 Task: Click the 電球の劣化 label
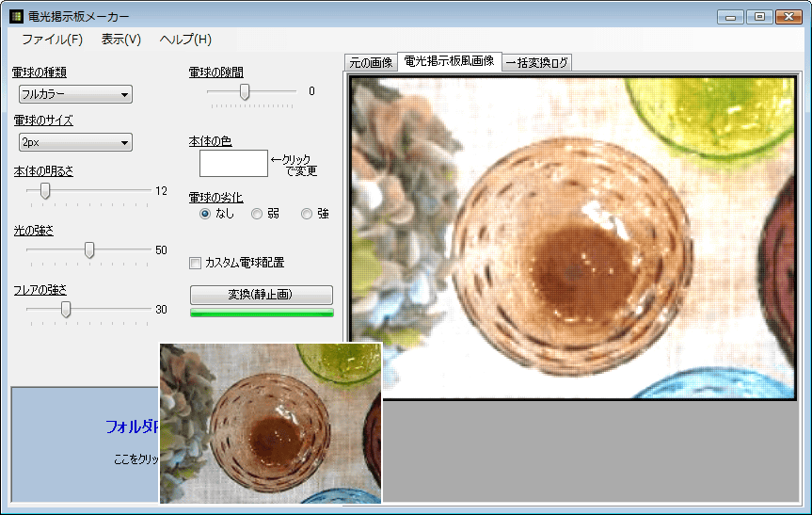216,198
